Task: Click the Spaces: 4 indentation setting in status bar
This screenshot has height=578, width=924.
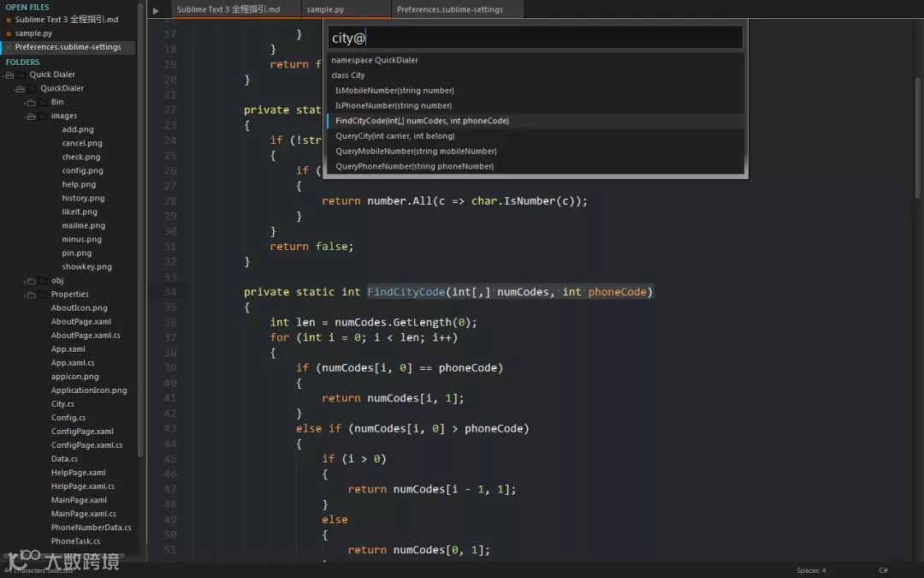Action: click(811, 570)
